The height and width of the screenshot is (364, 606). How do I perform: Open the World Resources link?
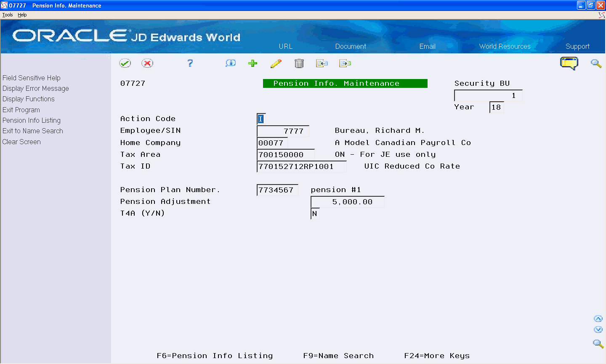tap(505, 46)
